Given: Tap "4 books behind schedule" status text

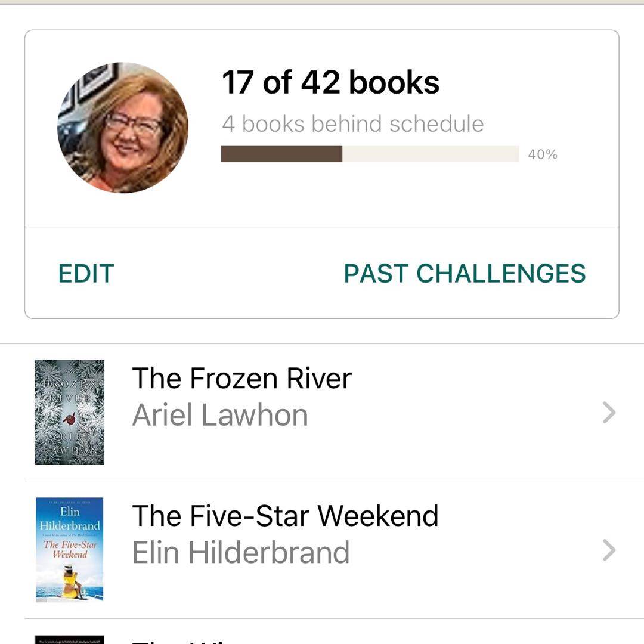Looking at the screenshot, I should click(x=352, y=124).
